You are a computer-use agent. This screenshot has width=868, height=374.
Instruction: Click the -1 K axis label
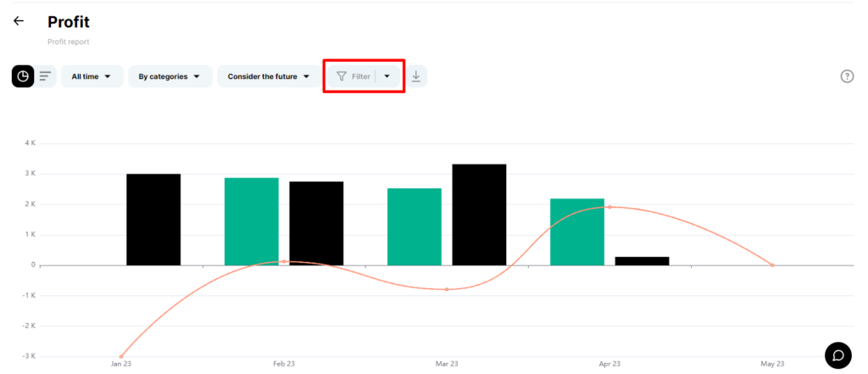point(30,295)
